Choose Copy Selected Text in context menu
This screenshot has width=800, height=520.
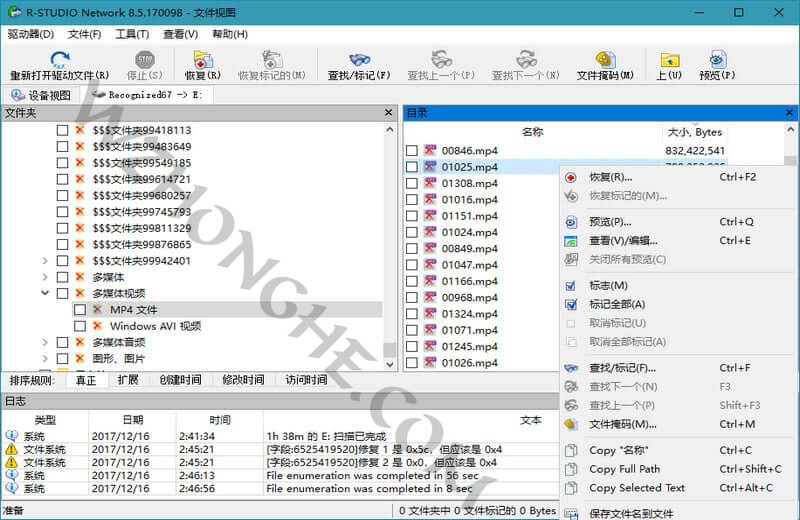(x=678, y=488)
